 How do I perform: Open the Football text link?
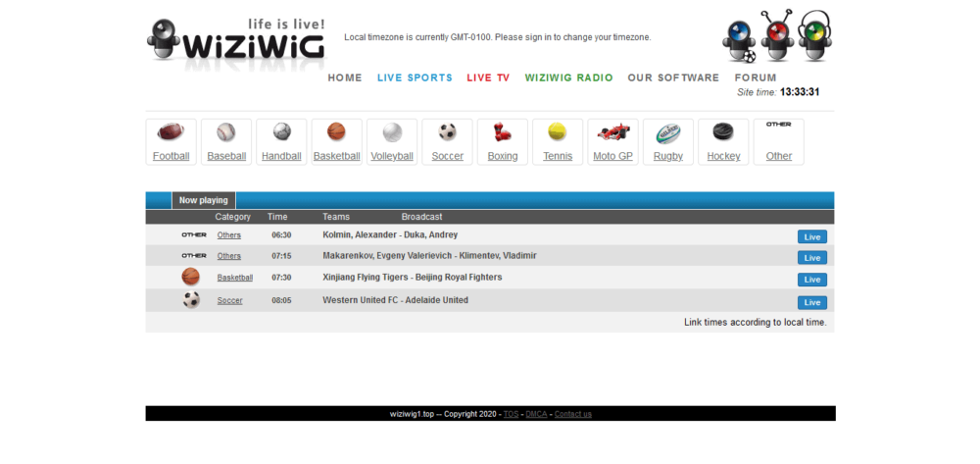[x=171, y=156]
